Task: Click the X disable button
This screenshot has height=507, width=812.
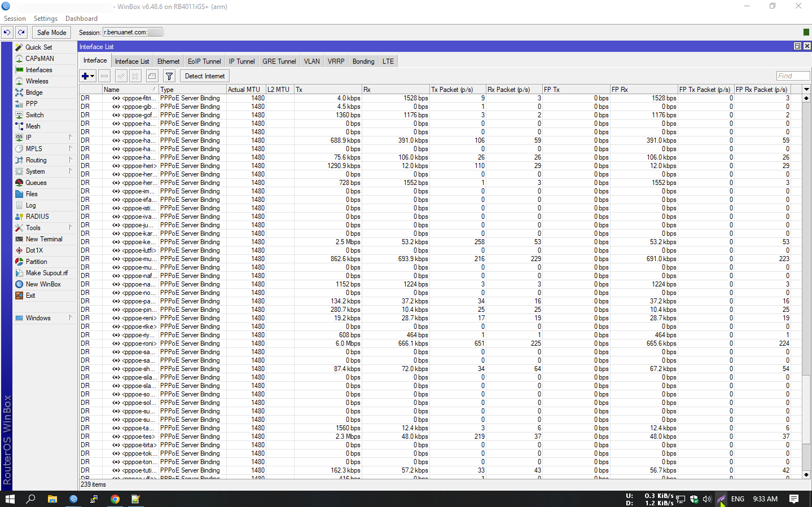Action: click(x=135, y=76)
